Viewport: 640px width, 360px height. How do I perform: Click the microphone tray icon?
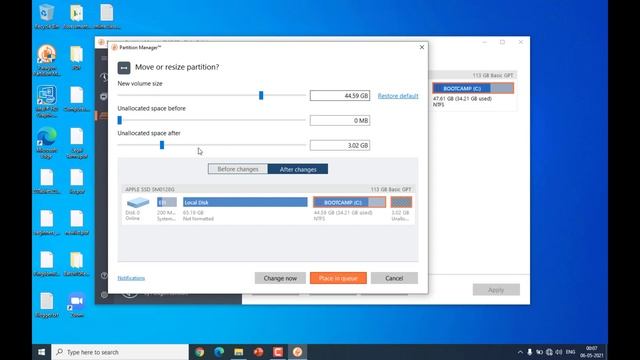(x=530, y=352)
